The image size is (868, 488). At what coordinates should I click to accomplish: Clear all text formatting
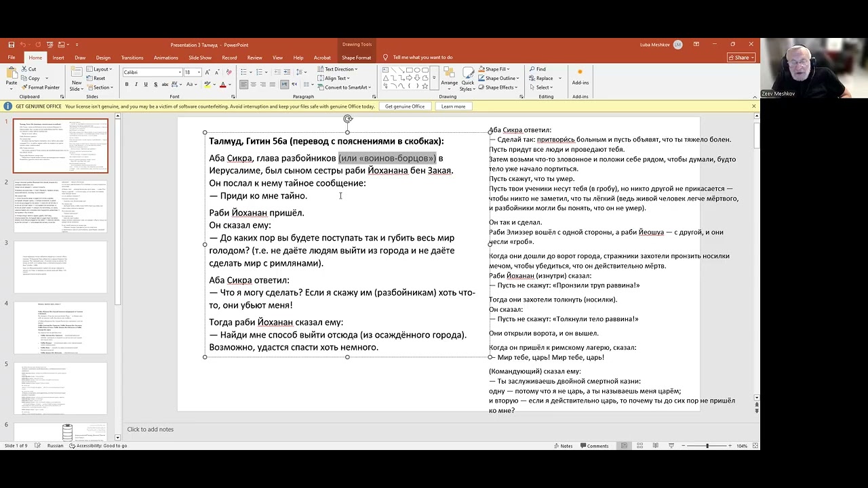tap(229, 72)
